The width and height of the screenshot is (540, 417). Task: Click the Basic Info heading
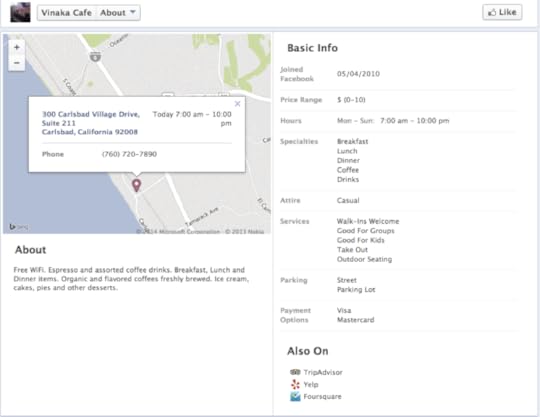(x=312, y=48)
